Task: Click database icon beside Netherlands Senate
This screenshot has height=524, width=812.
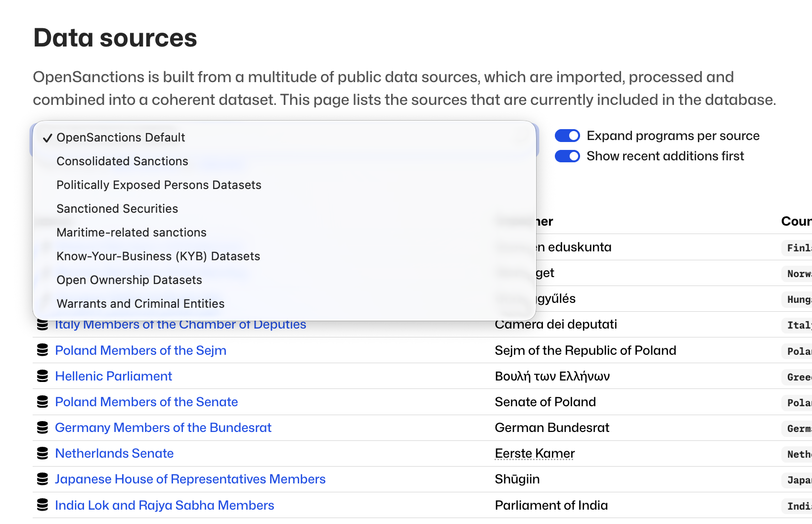Action: [43, 453]
